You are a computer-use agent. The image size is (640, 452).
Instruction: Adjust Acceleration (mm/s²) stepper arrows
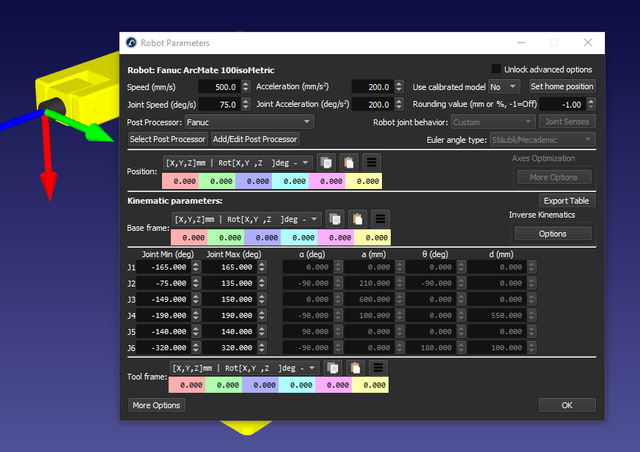[399, 87]
